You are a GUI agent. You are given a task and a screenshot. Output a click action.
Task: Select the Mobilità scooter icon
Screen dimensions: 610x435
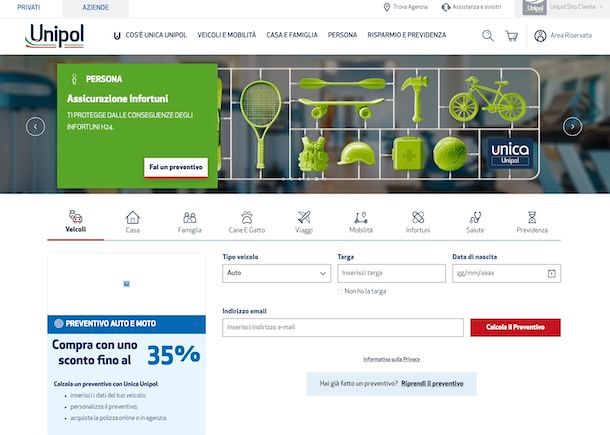[361, 217]
